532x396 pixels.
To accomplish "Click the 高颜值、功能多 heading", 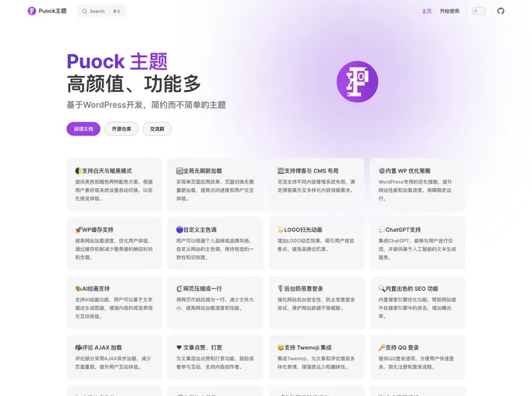I will click(x=134, y=84).
